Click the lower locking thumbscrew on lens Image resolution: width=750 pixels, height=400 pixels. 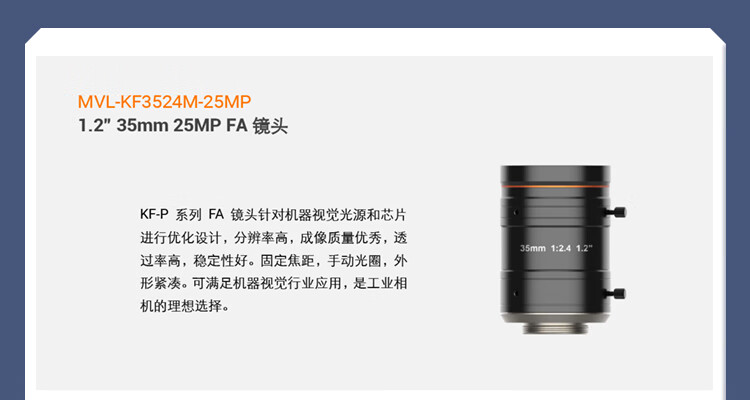click(x=615, y=294)
